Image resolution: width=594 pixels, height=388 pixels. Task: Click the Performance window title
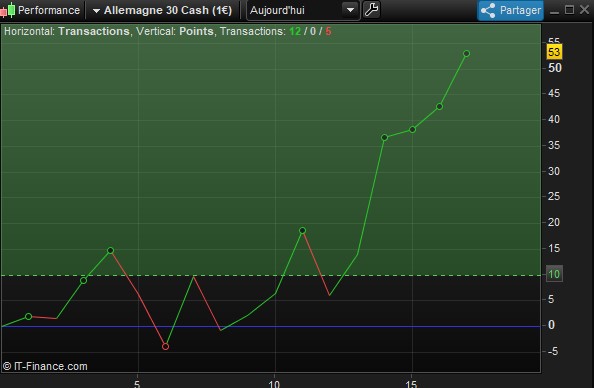coord(49,10)
